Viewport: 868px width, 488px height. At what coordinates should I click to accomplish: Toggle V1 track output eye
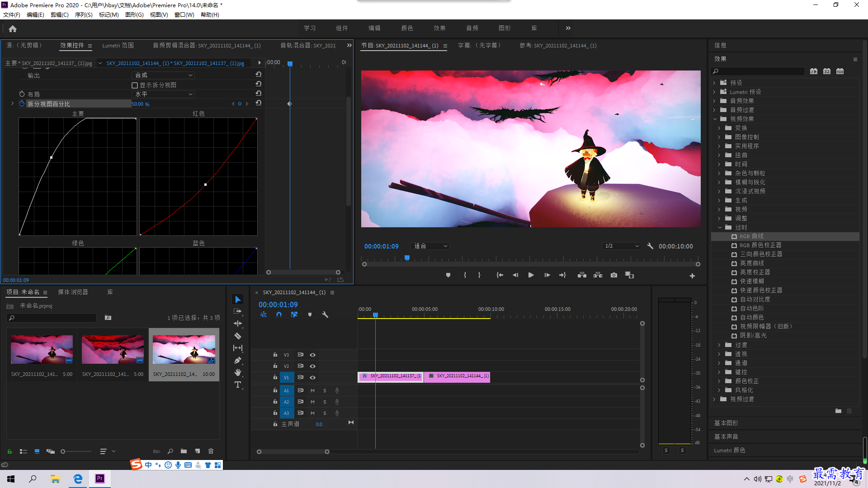pos(312,378)
